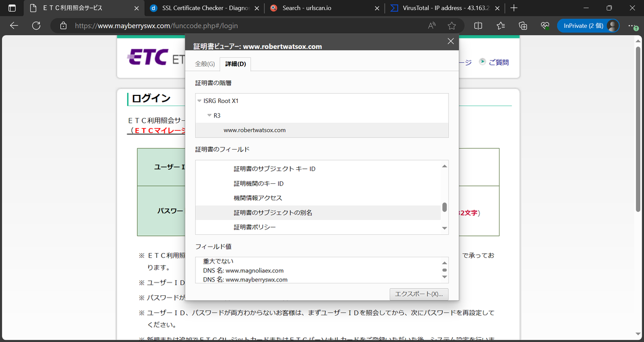Click the 重大でない field value text
Viewport: 644px width, 342px height.
coord(218,261)
